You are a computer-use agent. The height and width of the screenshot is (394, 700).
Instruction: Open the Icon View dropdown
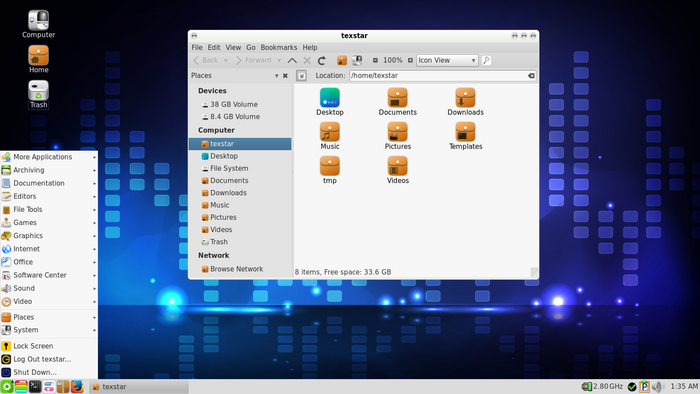click(447, 60)
